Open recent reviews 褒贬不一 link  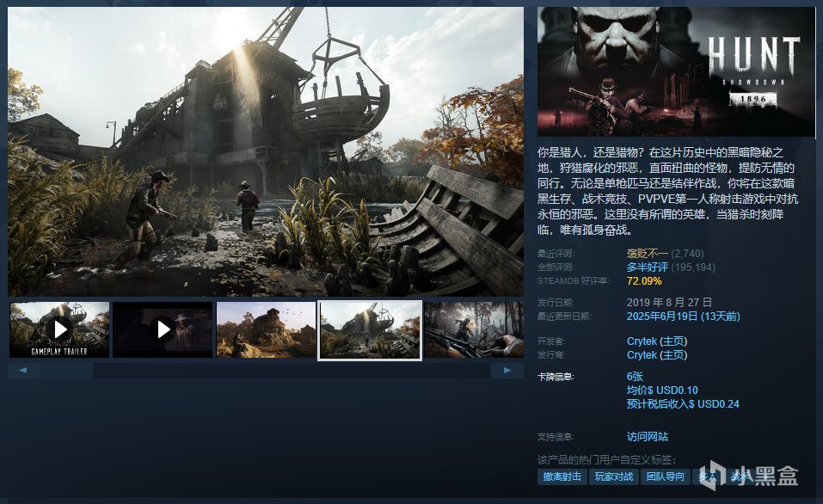tap(647, 254)
